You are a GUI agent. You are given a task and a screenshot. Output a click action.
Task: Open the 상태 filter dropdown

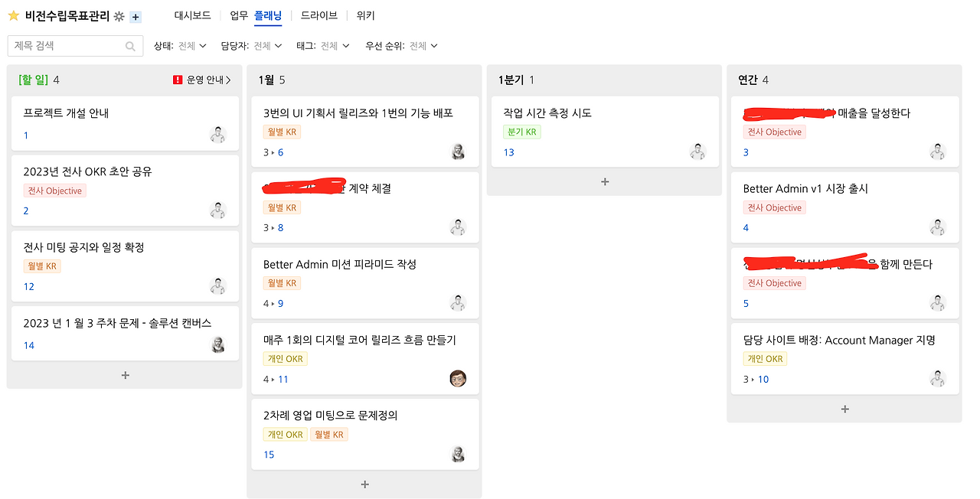(x=181, y=46)
